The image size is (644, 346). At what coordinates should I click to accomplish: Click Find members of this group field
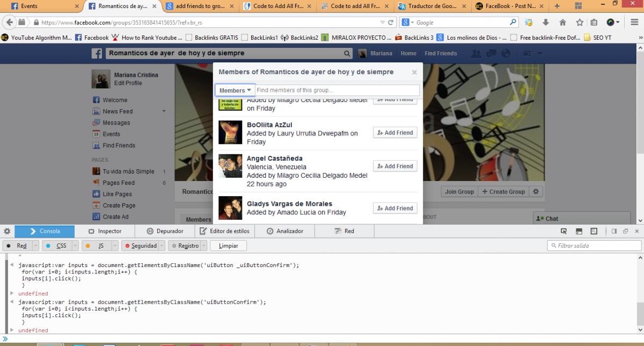click(337, 90)
